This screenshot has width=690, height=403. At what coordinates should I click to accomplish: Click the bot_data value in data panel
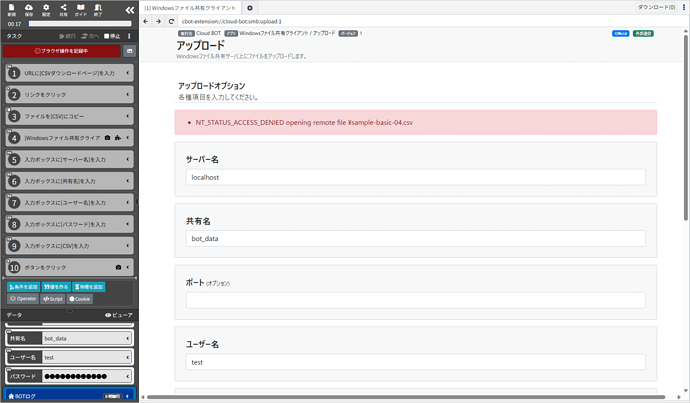coord(55,338)
